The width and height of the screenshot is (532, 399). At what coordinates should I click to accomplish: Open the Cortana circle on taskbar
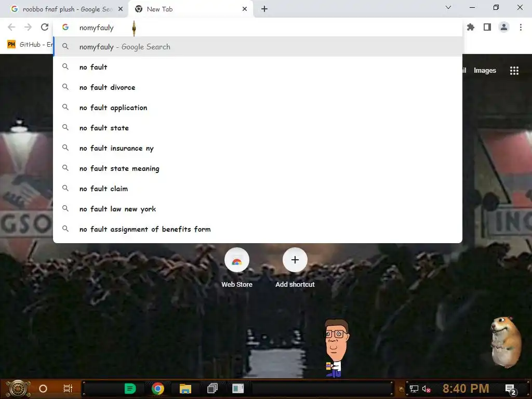tap(43, 389)
